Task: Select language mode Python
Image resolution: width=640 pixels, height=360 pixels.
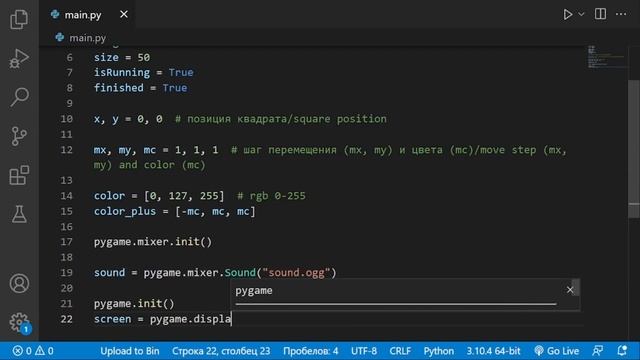Action: 438,351
